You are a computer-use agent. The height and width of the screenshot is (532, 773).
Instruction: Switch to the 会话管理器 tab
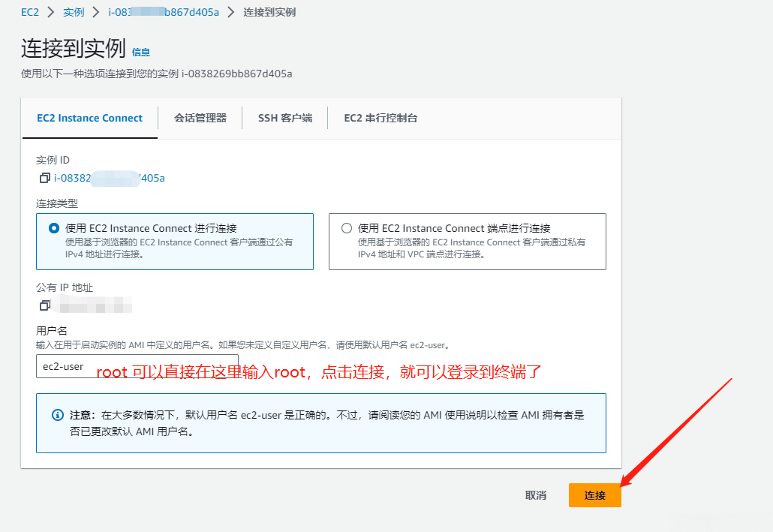(200, 118)
